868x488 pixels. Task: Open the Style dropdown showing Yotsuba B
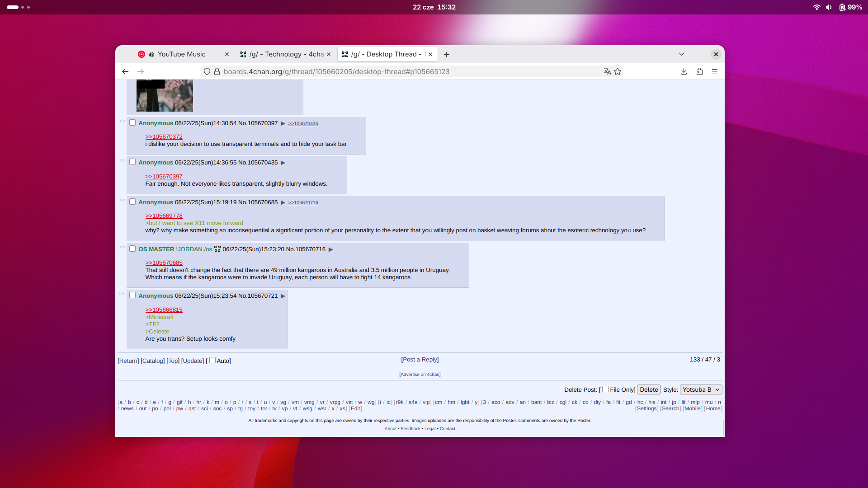tap(701, 389)
